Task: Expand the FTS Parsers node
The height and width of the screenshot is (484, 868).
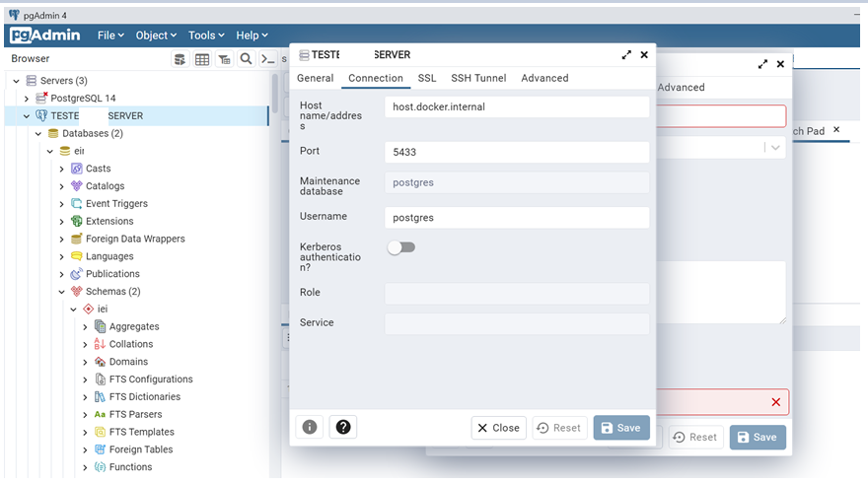Action: point(85,415)
